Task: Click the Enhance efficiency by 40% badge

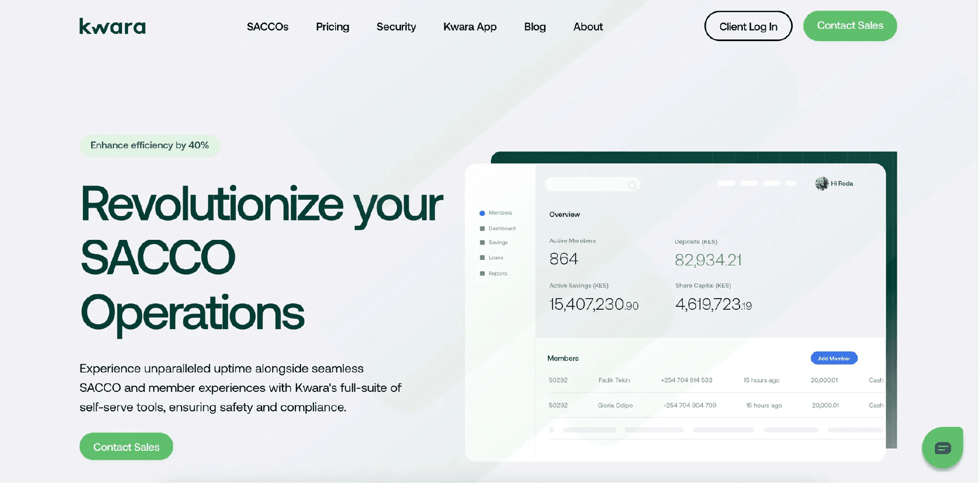Action: point(149,145)
